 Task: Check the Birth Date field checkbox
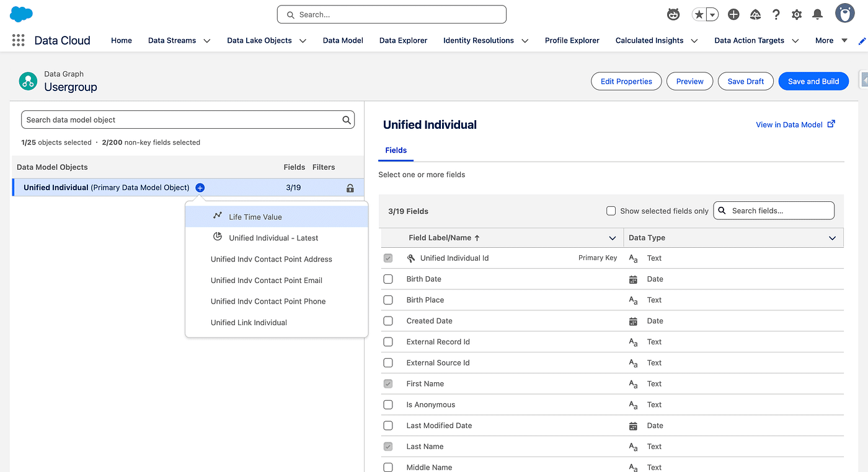tap(388, 279)
